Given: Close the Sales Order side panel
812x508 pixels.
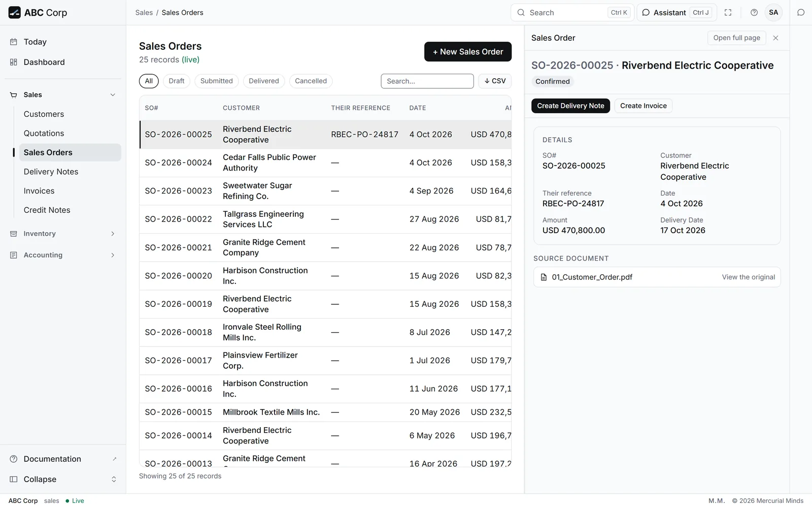Looking at the screenshot, I should (x=775, y=38).
